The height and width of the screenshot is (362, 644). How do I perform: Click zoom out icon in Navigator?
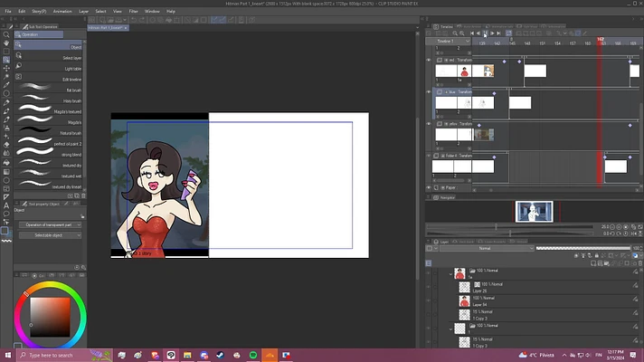click(612, 227)
